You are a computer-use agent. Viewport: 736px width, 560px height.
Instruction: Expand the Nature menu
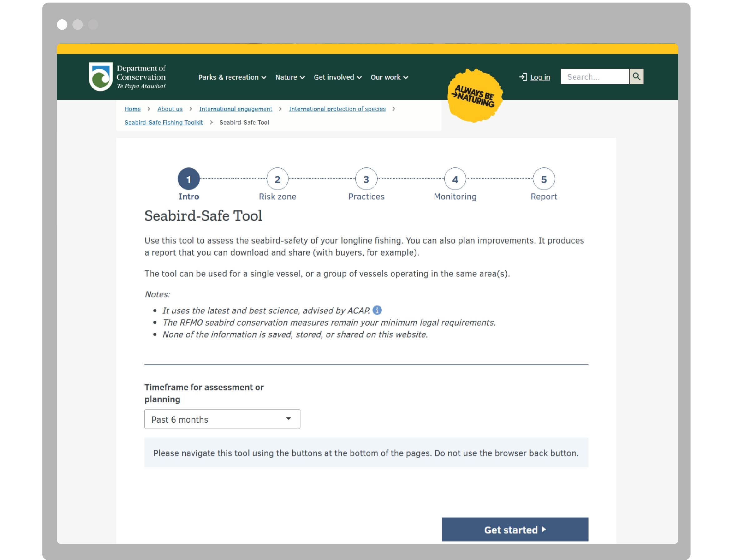click(x=289, y=77)
